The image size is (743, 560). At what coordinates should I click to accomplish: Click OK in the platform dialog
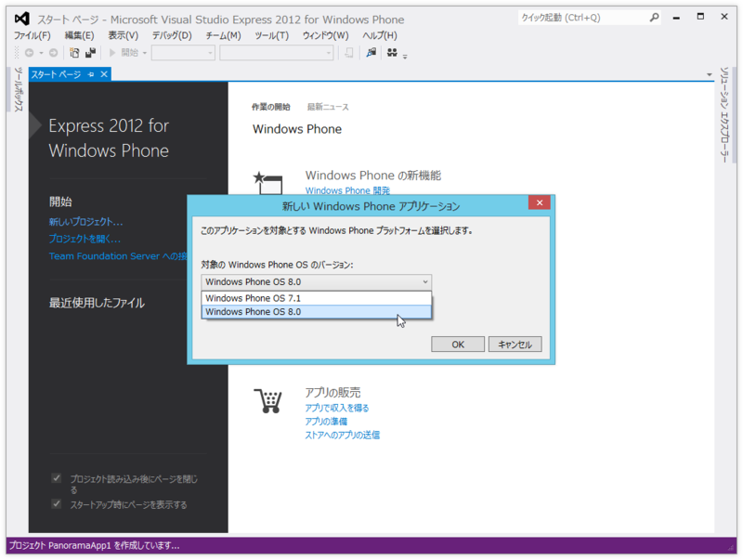(x=458, y=345)
